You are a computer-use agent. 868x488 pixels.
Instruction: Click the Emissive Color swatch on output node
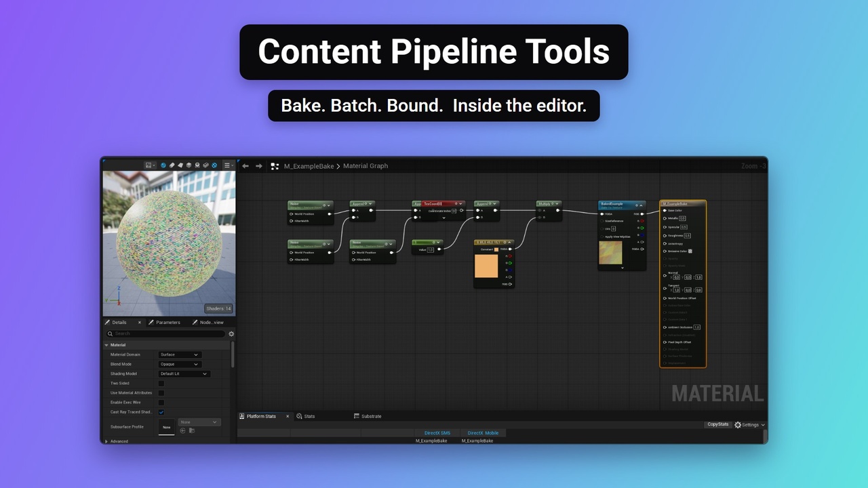click(690, 251)
